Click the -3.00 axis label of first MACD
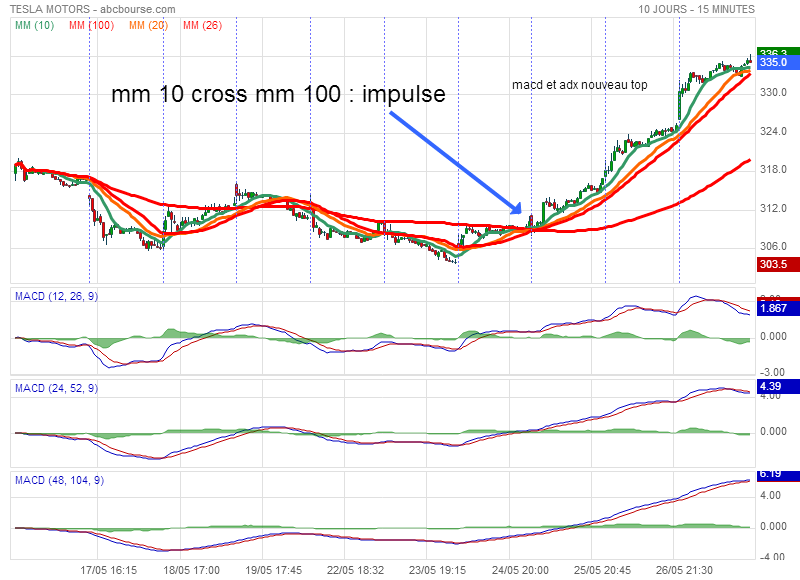 773,372
